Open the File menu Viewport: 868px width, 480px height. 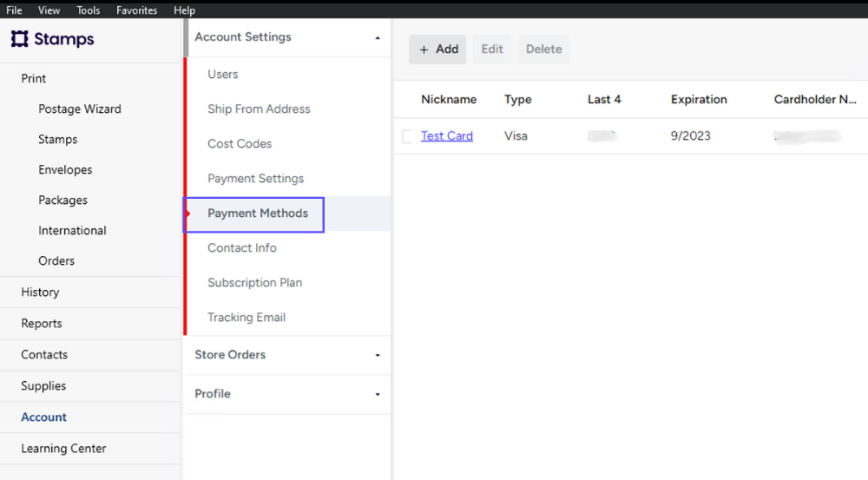14,10
